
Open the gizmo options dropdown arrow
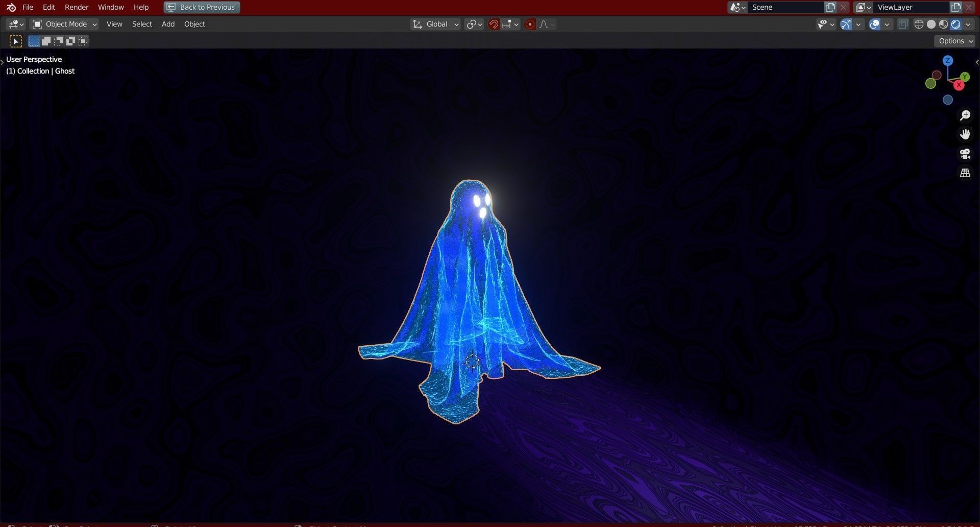coord(859,24)
